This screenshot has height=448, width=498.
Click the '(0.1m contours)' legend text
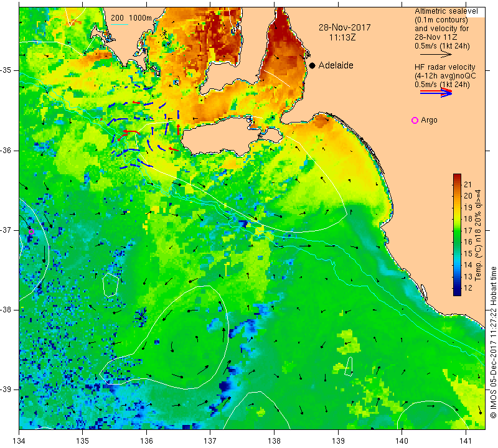tap(441, 20)
